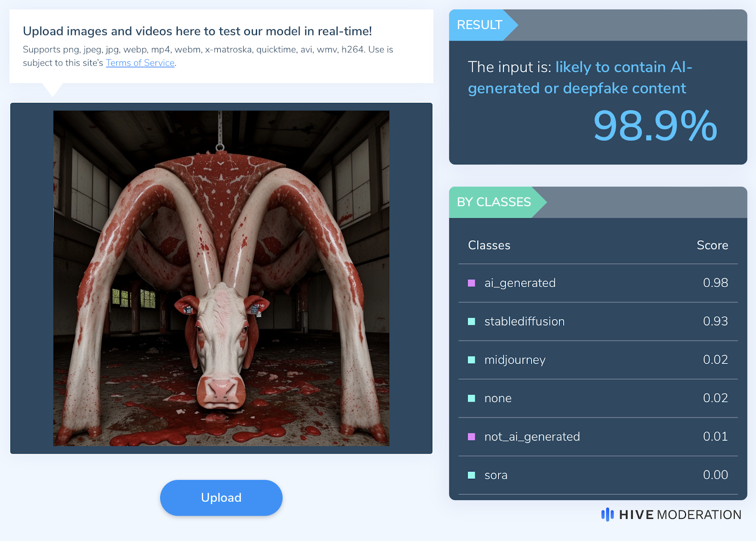
Task: Click the uploaded cow image preview
Action: point(221,278)
